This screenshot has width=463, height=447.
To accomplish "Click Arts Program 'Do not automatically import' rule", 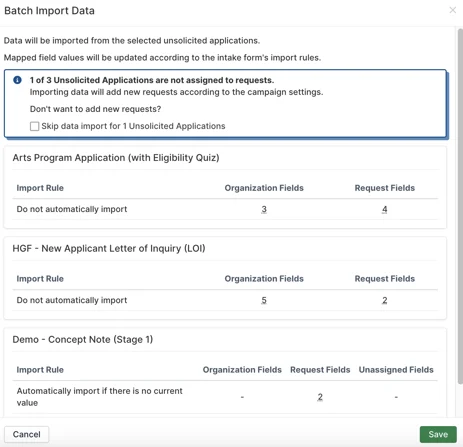I will point(72,209).
